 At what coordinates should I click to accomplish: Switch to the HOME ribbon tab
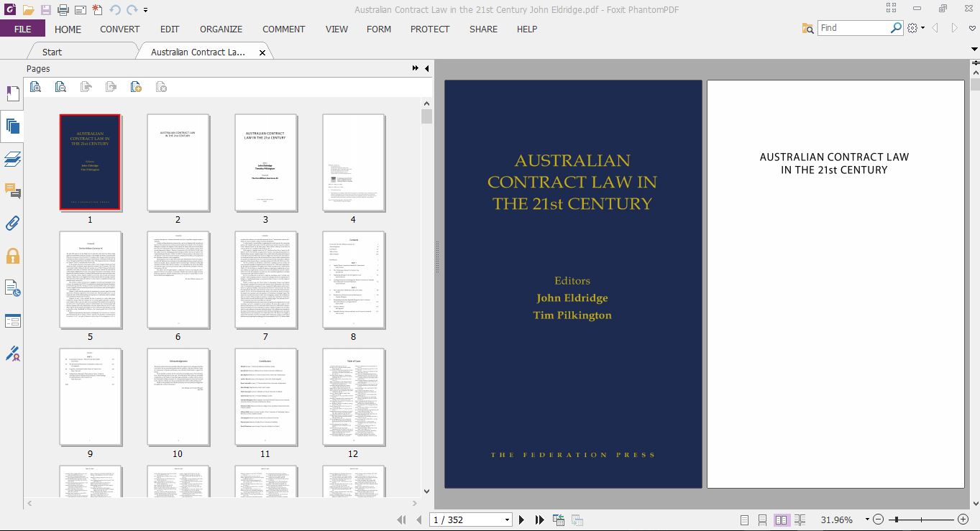tap(68, 29)
